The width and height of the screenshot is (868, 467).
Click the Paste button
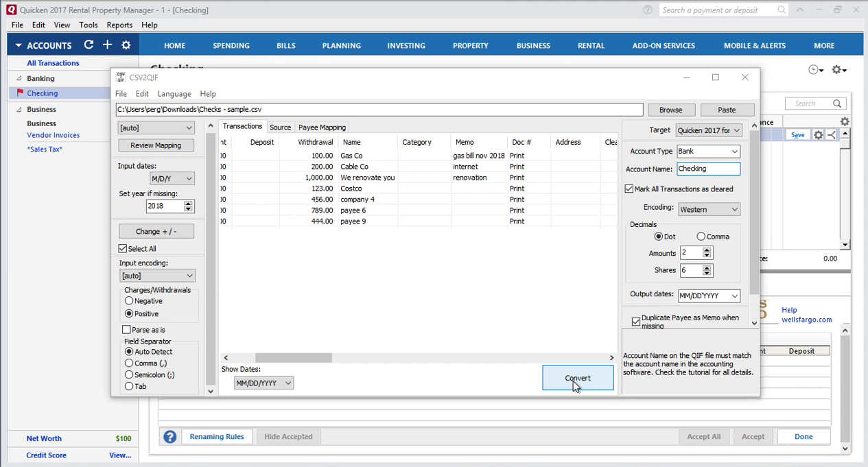click(727, 110)
